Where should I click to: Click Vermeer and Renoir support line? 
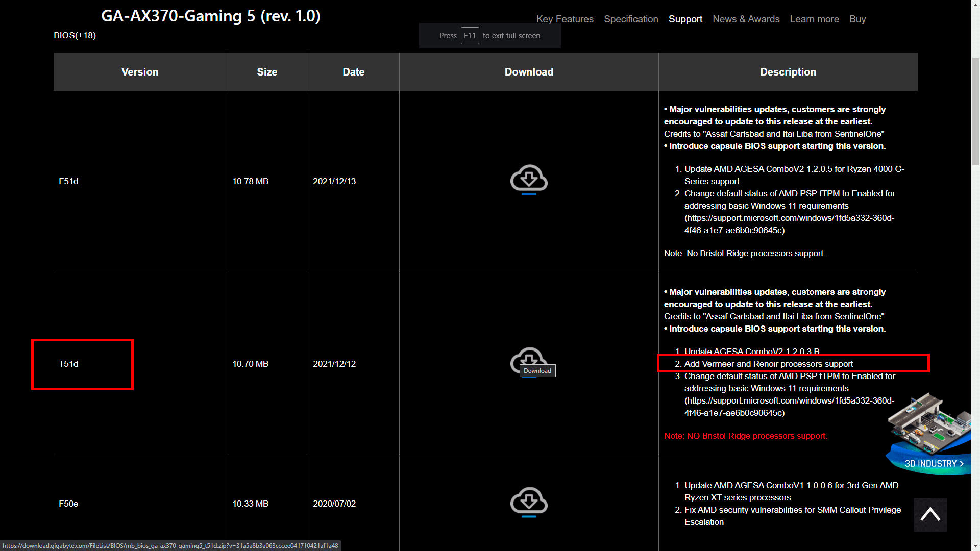tap(768, 364)
